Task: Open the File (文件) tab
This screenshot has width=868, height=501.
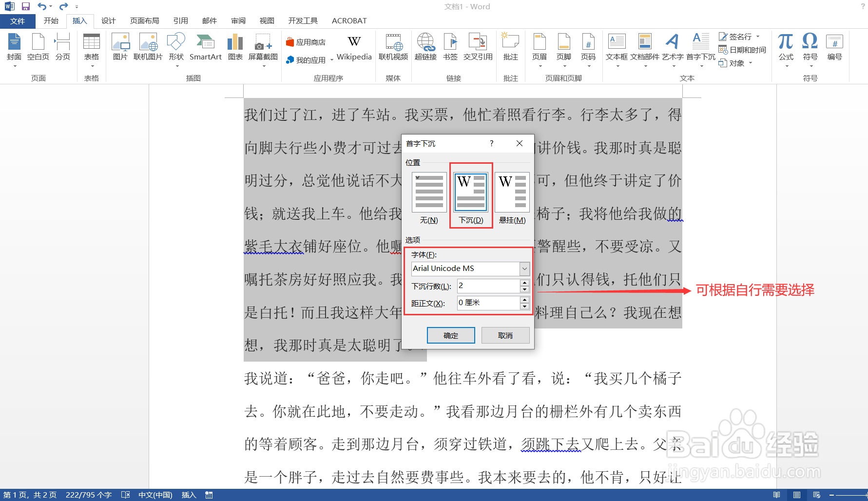Action: coord(18,21)
